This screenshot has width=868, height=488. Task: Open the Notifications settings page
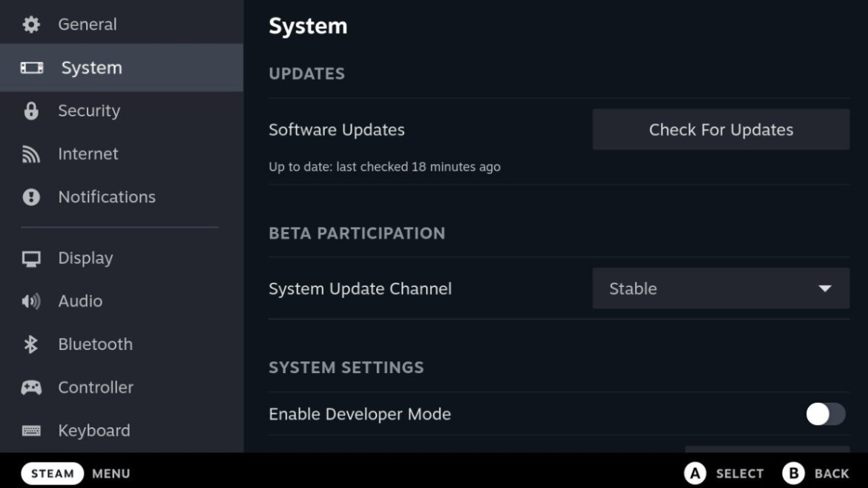[107, 197]
